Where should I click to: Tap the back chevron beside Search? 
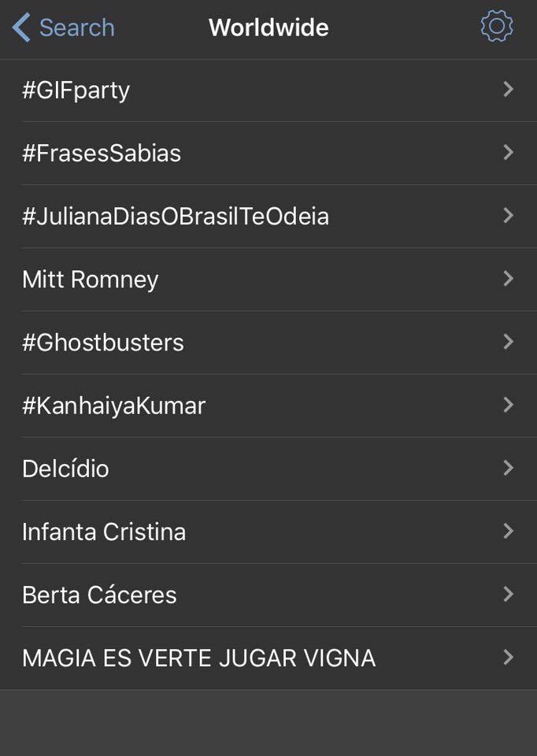[21, 27]
